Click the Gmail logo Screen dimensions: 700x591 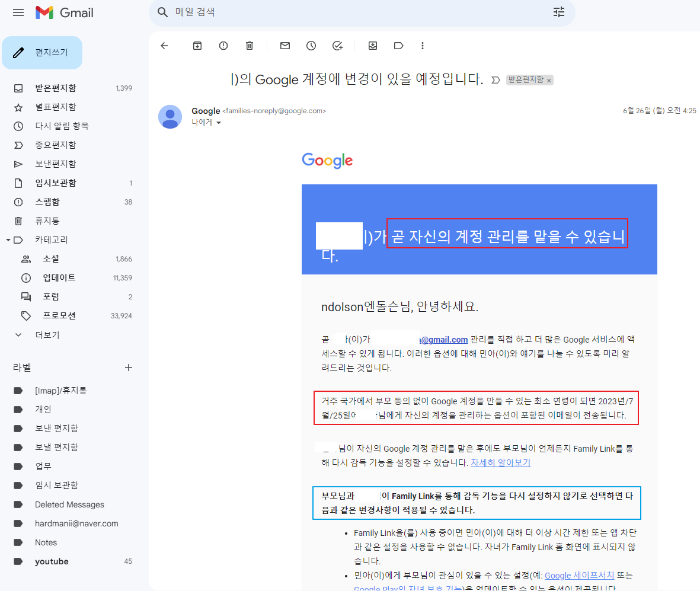point(64,12)
